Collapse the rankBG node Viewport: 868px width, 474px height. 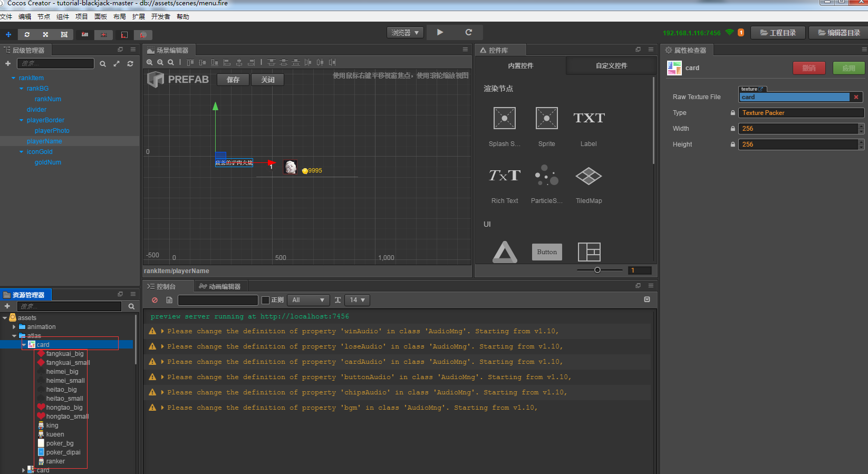(x=21, y=89)
